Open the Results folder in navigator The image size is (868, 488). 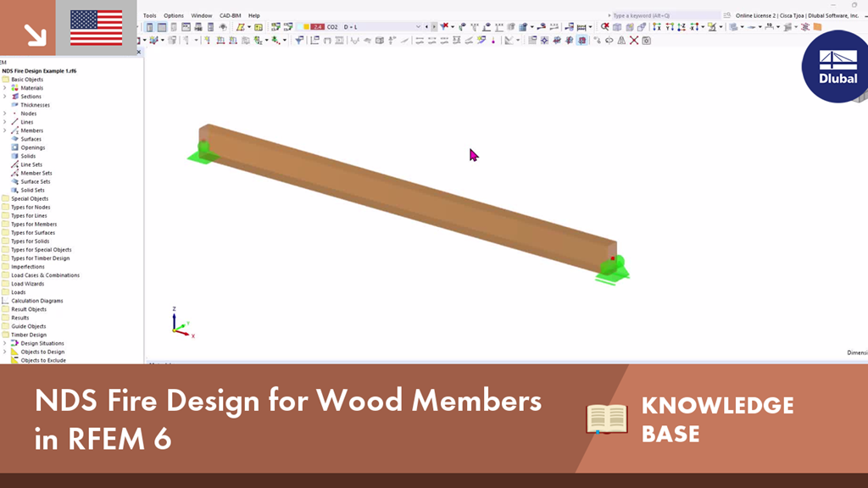20,318
